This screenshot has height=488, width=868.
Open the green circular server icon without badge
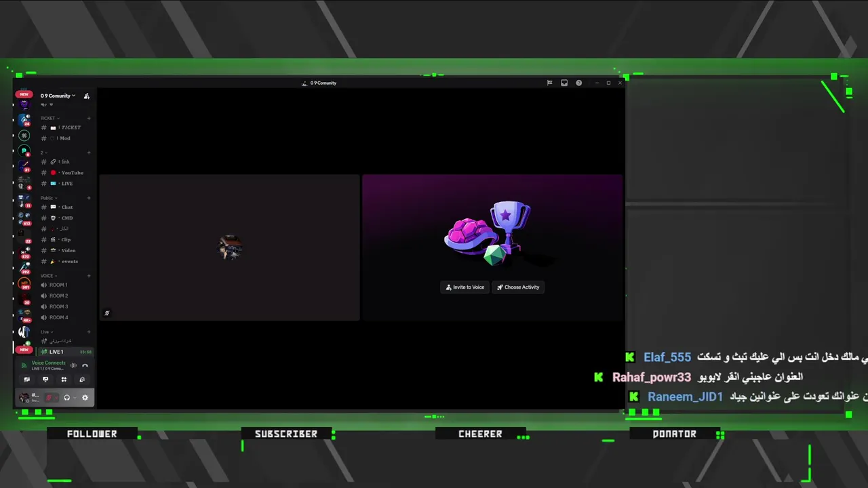click(24, 136)
